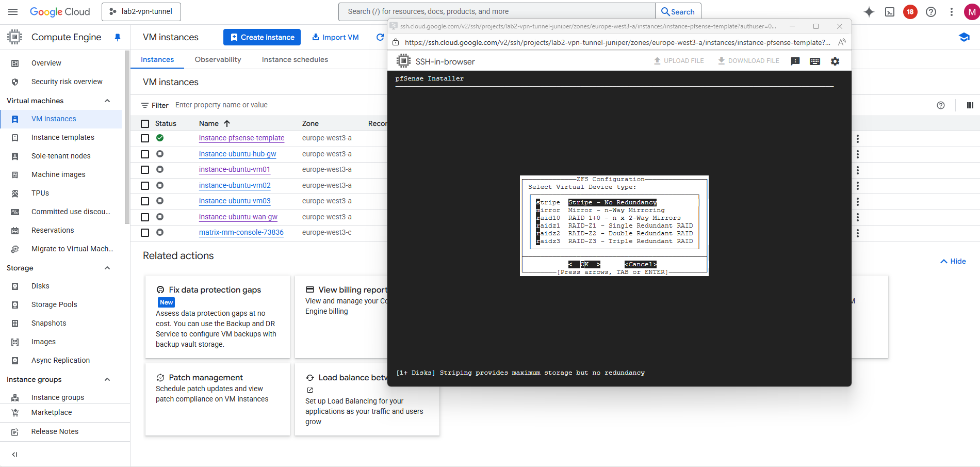This screenshot has width=980, height=467.
Task: Switch to the Observability tab
Action: tap(218, 59)
